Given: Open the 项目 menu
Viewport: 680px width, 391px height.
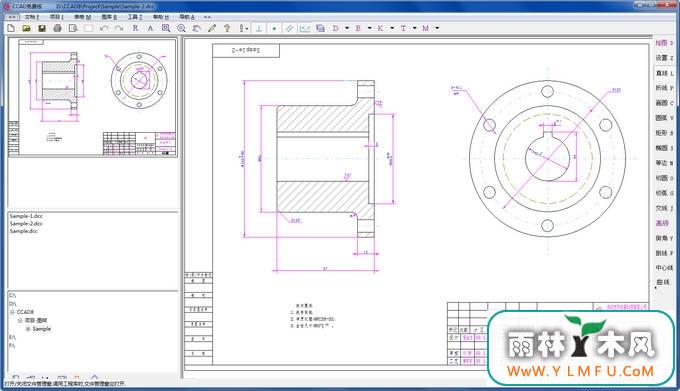Looking at the screenshot, I should 56,17.
